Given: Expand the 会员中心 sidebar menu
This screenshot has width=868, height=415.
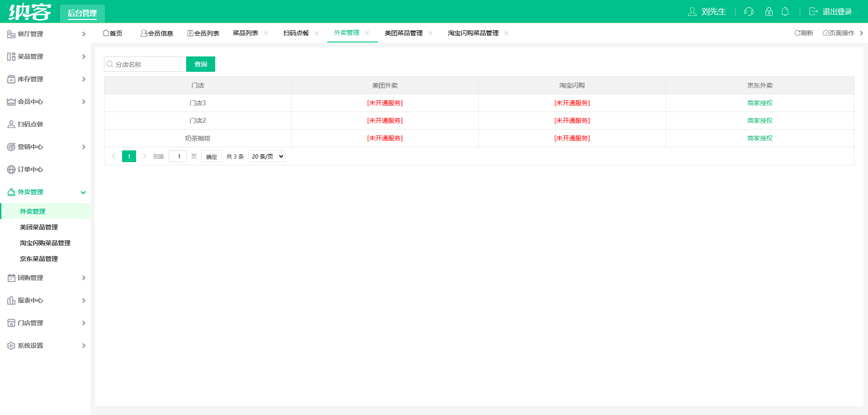Looking at the screenshot, I should (45, 102).
